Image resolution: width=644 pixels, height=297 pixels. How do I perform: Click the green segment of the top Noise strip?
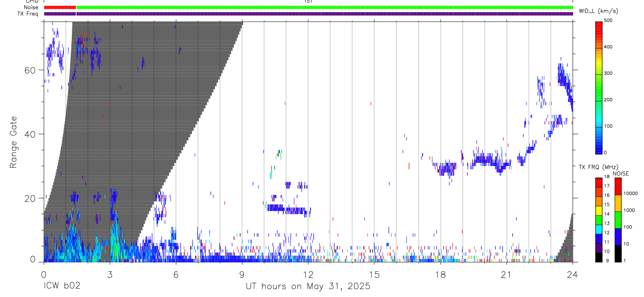click(x=325, y=8)
